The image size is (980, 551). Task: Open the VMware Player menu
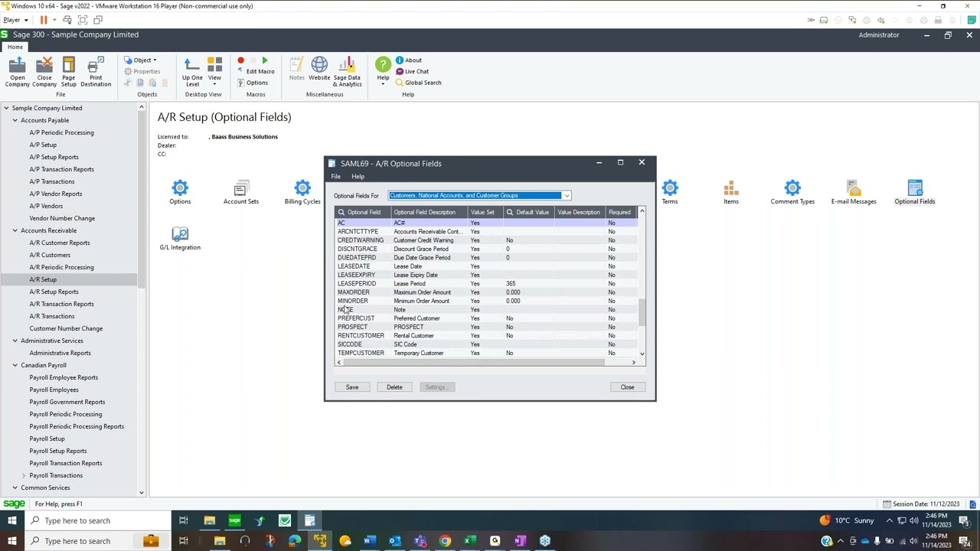[15, 20]
